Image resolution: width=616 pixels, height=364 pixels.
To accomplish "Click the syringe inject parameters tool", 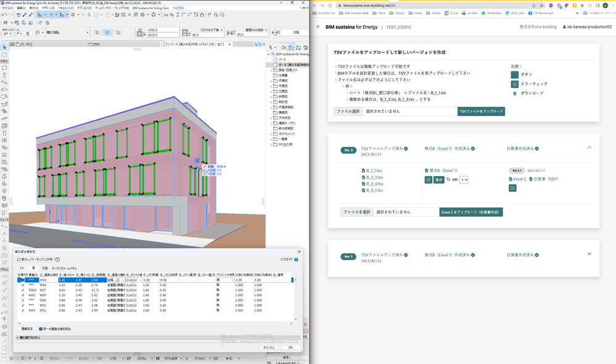I will point(31,15).
